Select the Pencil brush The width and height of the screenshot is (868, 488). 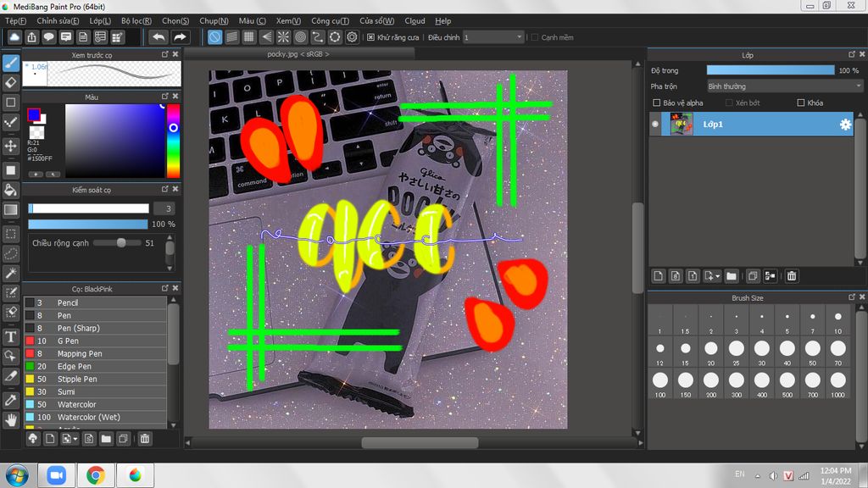95,302
